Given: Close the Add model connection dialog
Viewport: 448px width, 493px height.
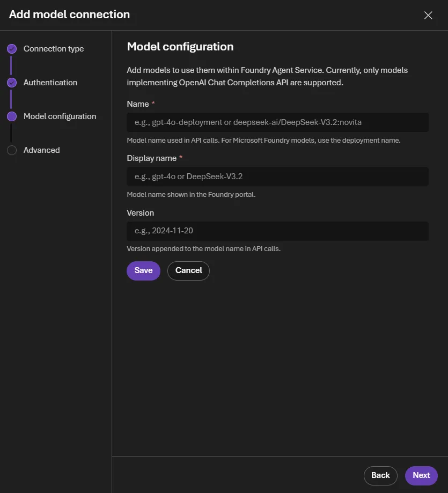Looking at the screenshot, I should tap(428, 15).
